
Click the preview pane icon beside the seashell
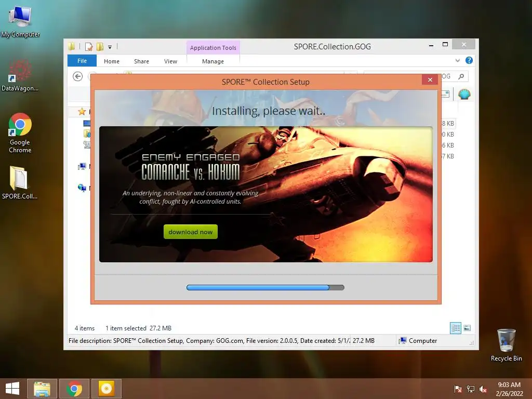(445, 94)
